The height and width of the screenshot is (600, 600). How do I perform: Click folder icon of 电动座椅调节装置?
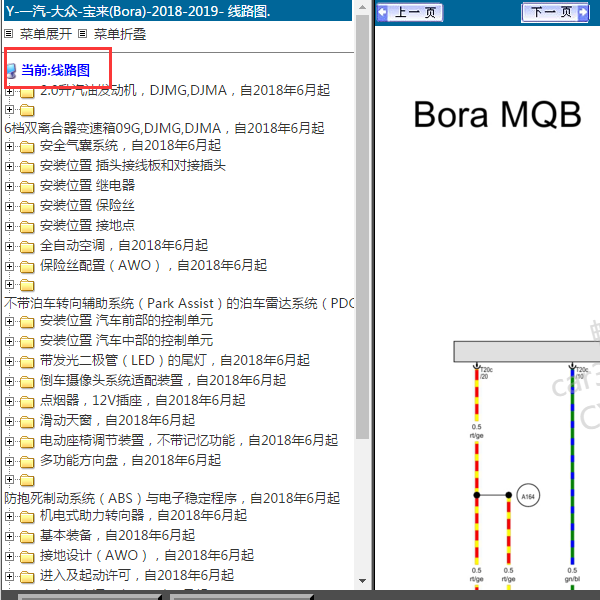point(27,442)
